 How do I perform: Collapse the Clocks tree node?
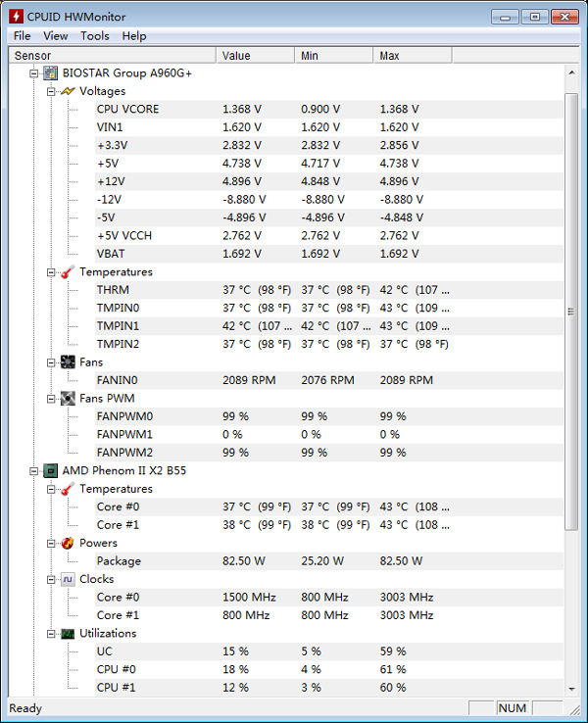(x=51, y=579)
